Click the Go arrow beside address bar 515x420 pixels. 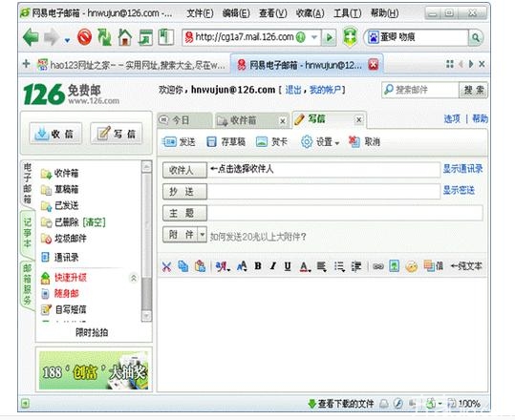coord(329,38)
